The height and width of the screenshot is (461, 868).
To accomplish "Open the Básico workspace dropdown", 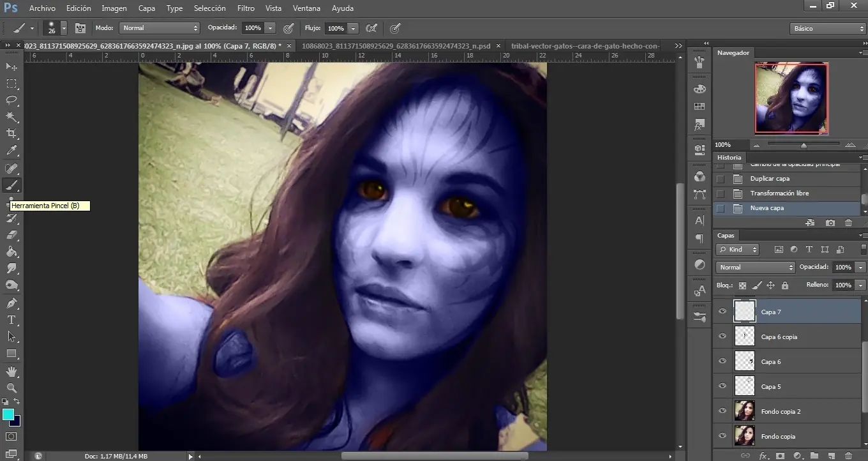I will [827, 29].
